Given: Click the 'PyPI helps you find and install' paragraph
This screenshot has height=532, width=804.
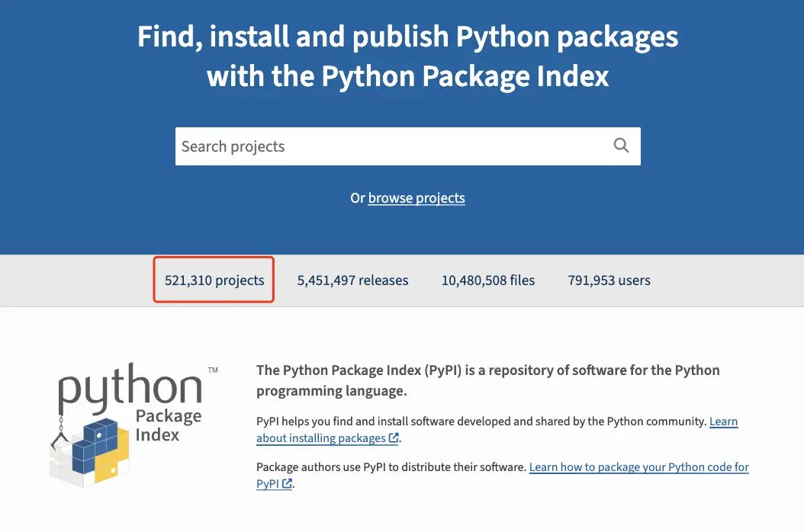Looking at the screenshot, I should coord(481,421).
